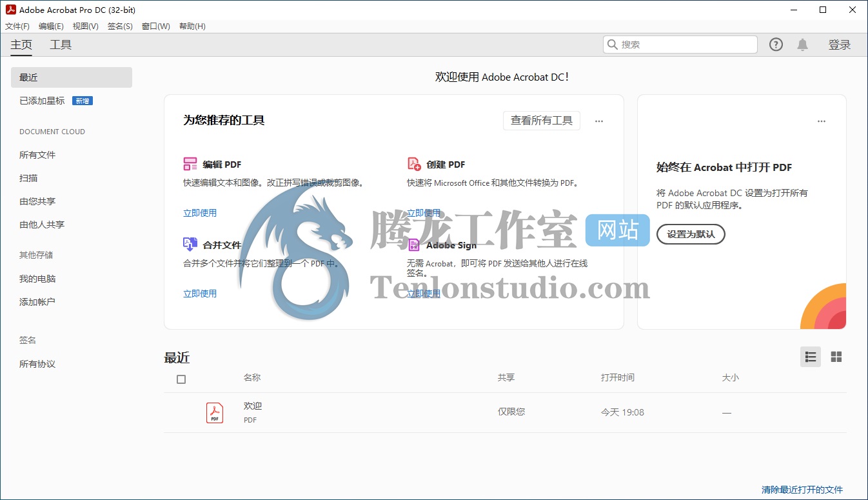The image size is (868, 500).
Task: Open the help question mark icon
Action: [x=776, y=45]
